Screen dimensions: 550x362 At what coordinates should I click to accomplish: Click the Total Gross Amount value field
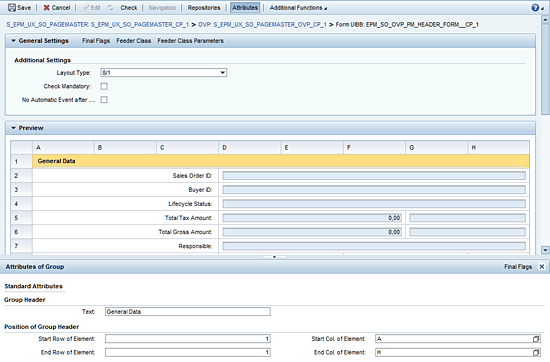(x=312, y=232)
